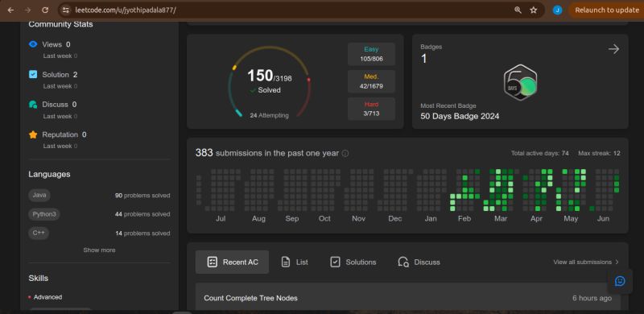644x314 pixels.
Task: Reload the page with refresh icon
Action: tap(45, 10)
